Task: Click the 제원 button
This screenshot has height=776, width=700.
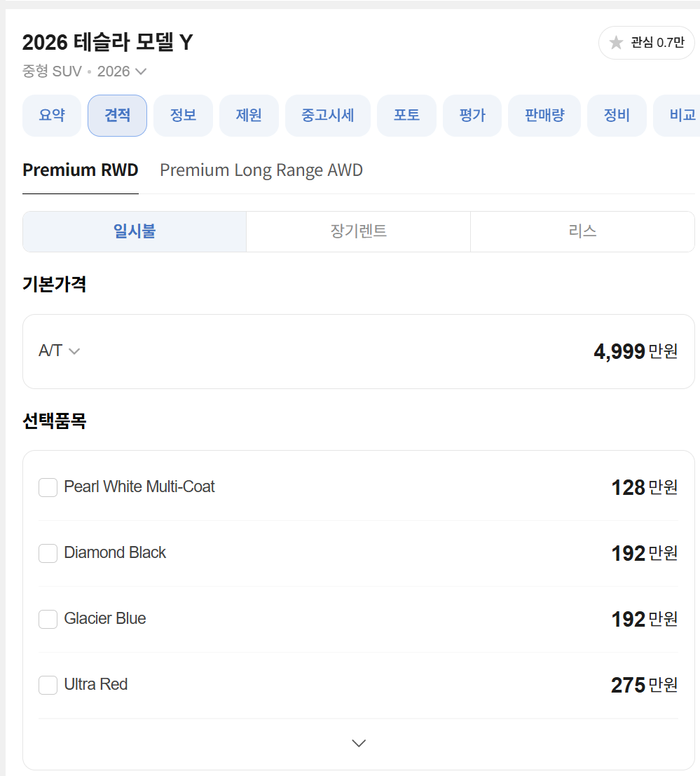Action: pos(249,115)
